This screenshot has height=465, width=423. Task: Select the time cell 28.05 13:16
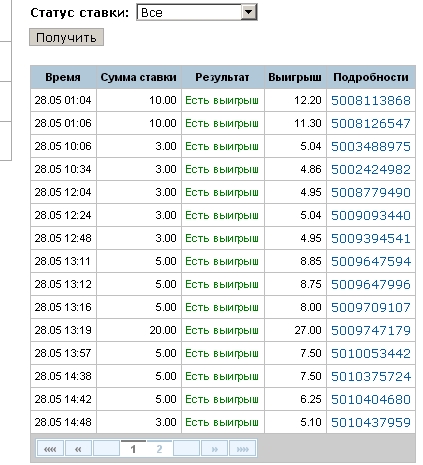click(x=63, y=307)
